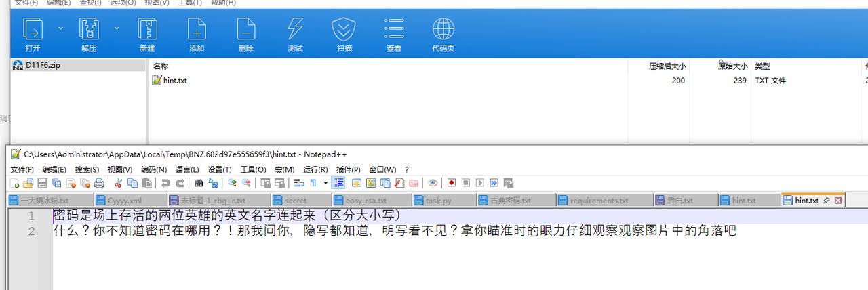Click line 2 text starting with 什么？
Screen dimensions: 868x290
395,231
